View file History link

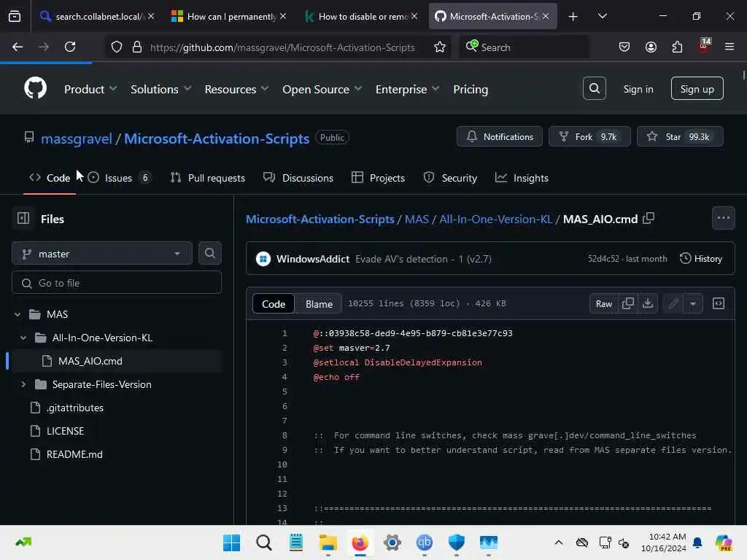(x=701, y=259)
